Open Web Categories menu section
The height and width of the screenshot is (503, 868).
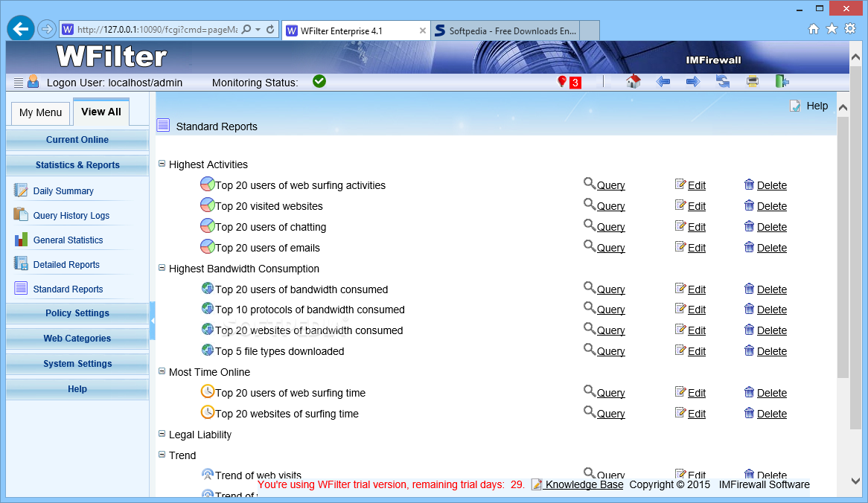point(77,338)
